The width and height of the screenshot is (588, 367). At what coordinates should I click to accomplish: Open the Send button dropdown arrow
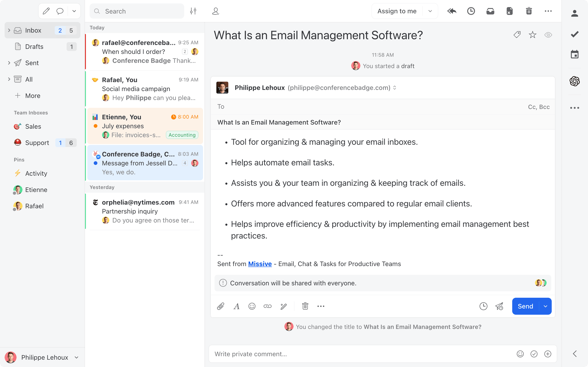coord(546,306)
